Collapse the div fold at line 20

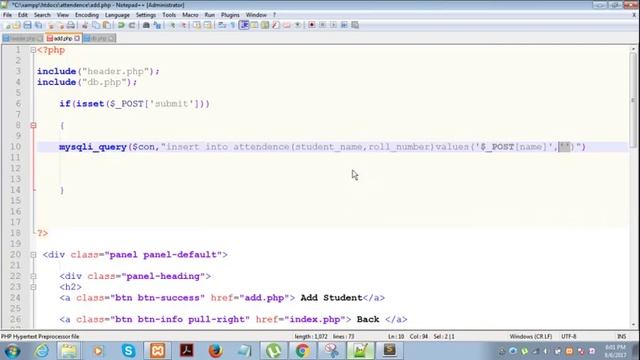click(x=33, y=255)
